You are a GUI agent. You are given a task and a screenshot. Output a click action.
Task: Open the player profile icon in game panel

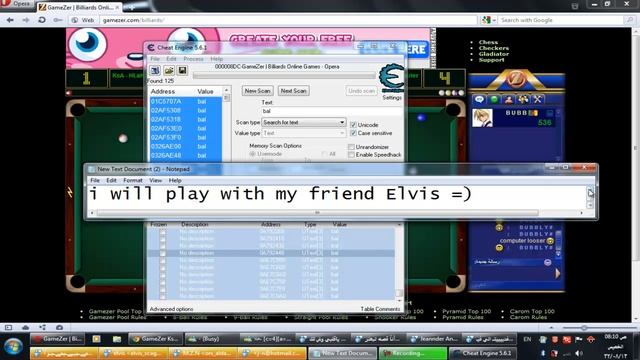click(508, 99)
